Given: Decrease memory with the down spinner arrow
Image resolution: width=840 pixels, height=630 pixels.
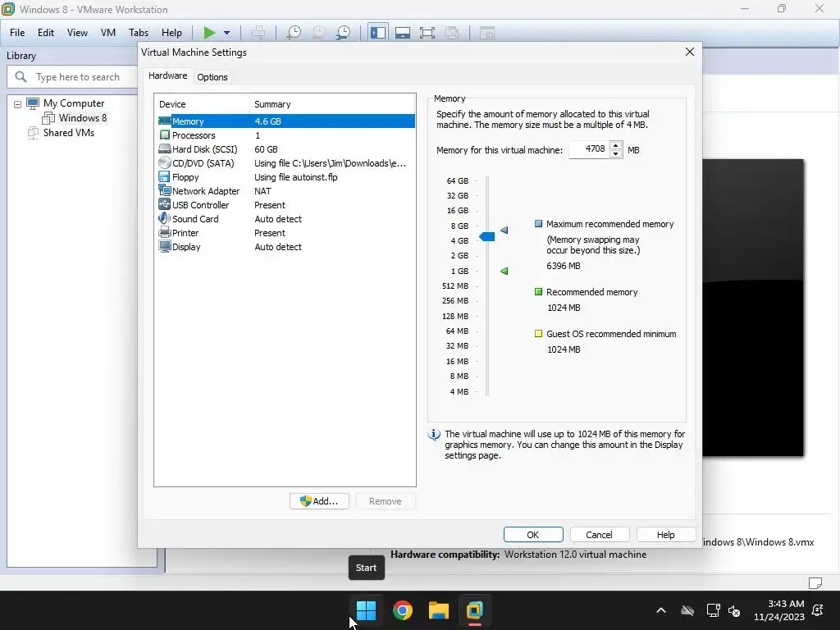Looking at the screenshot, I should point(616,153).
